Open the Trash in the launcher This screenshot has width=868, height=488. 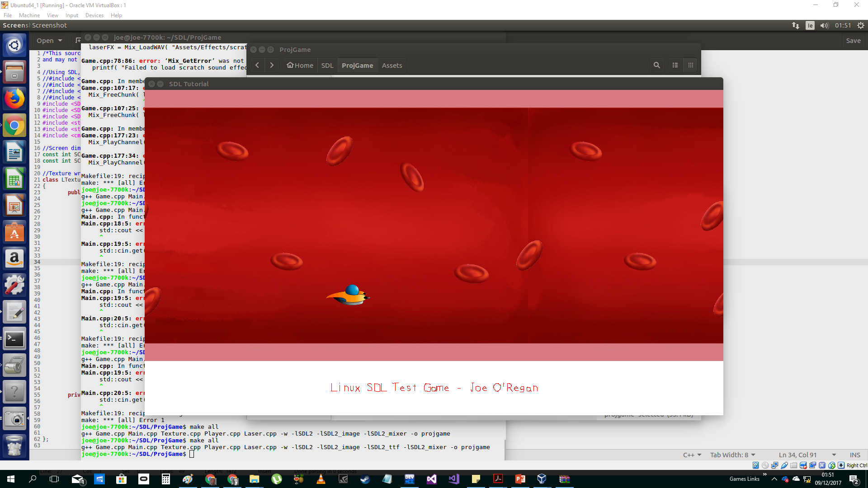[x=14, y=446]
